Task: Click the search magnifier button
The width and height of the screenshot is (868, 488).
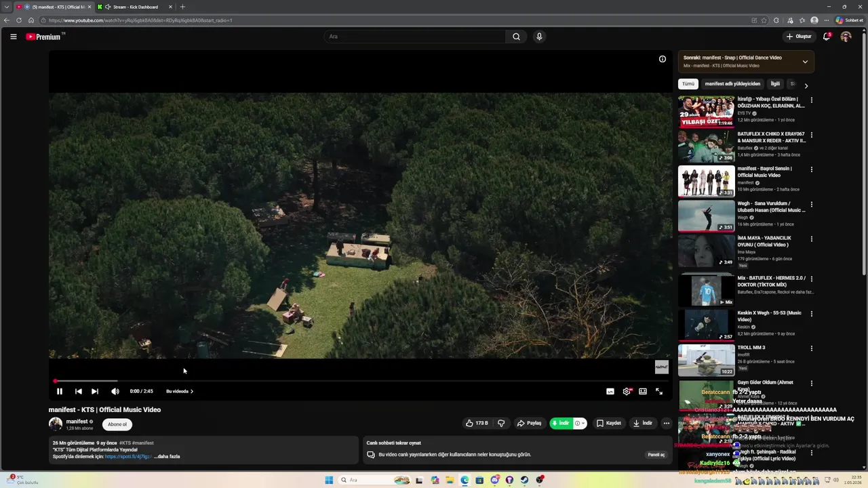Action: [x=516, y=37]
